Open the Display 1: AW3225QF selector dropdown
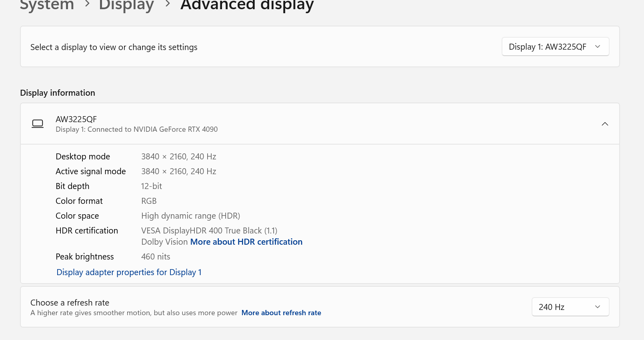This screenshot has width=644, height=340. coord(555,47)
